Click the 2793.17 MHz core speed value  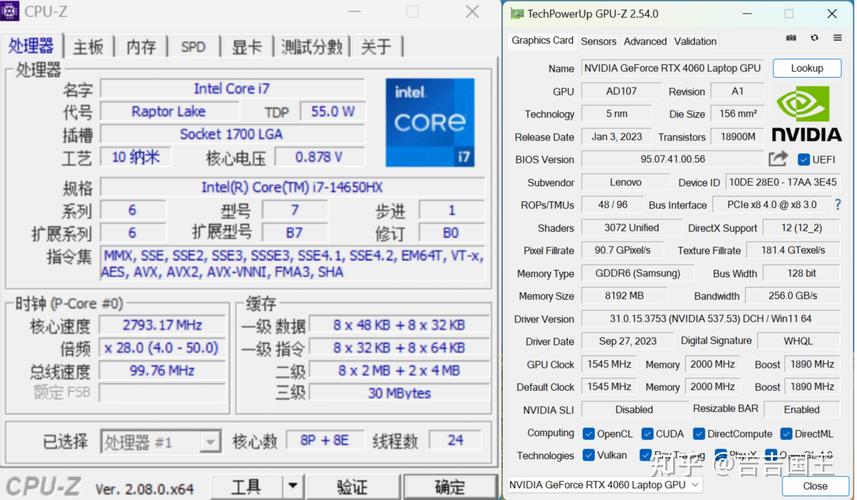pyautogui.click(x=162, y=325)
